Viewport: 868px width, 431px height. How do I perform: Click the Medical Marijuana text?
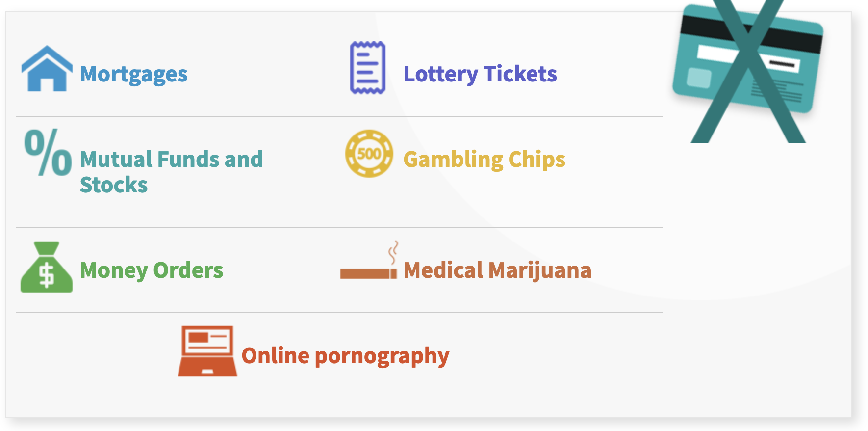tap(497, 270)
